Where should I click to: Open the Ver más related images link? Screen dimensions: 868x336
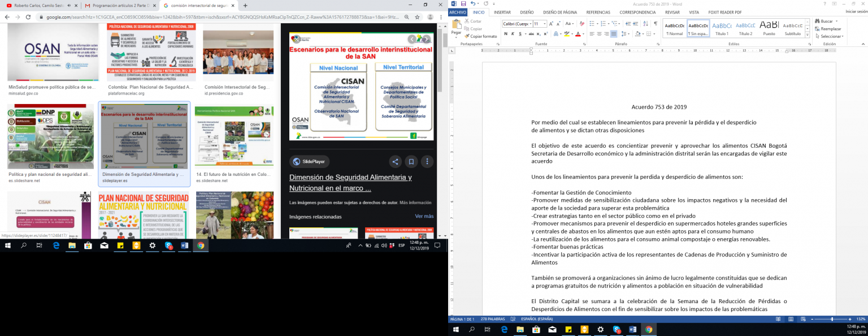click(x=424, y=216)
